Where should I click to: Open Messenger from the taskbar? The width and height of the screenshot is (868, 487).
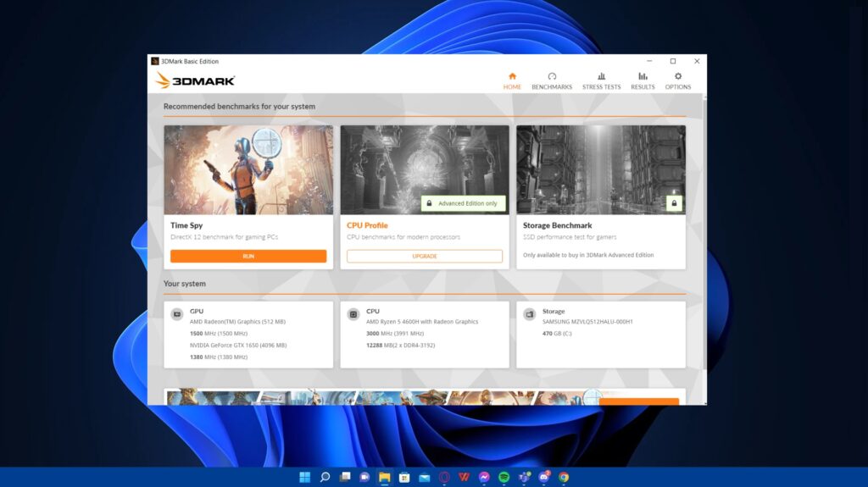click(x=484, y=477)
